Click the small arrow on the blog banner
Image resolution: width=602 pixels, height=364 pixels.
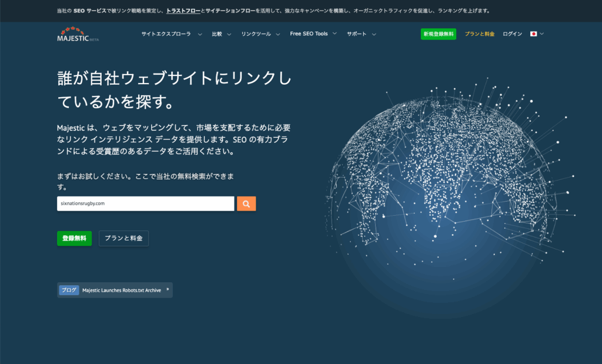click(168, 289)
